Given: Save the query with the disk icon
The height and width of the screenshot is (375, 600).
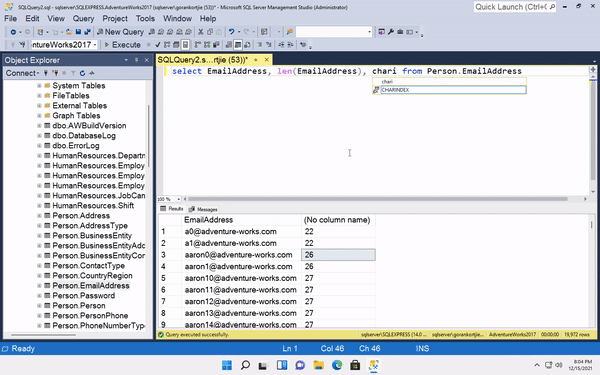Looking at the screenshot, I should (78, 32).
